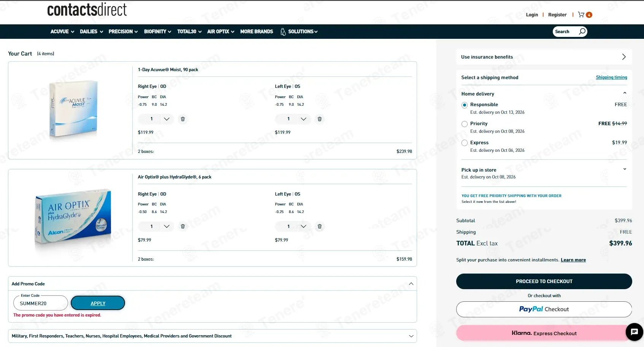Expand Pick up in store options

point(625,169)
